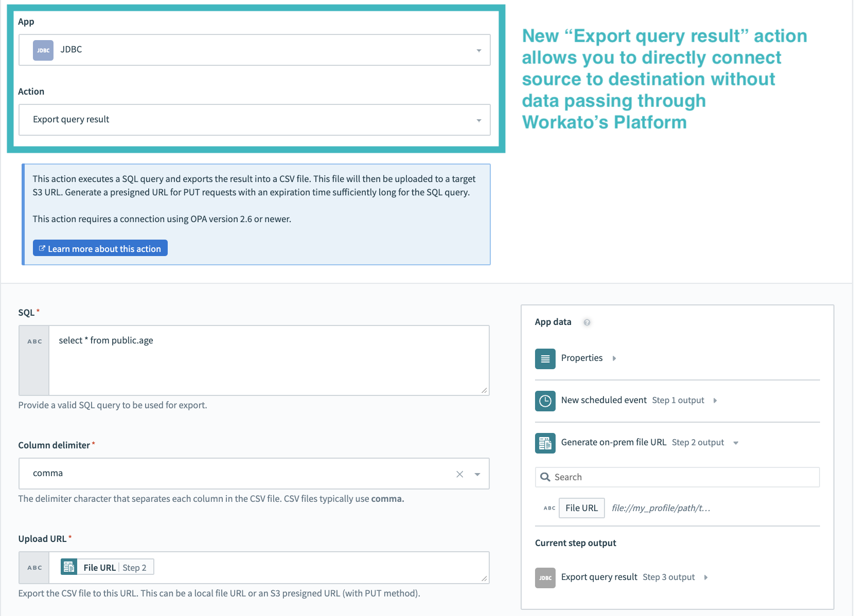The height and width of the screenshot is (616, 854).
Task: Click the search magnifier icon
Action: (545, 477)
